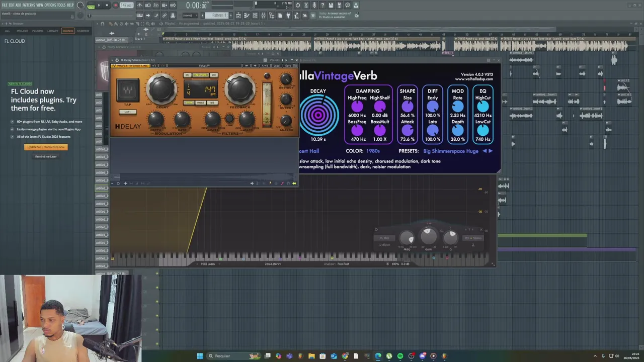Select MS sync mode in H-Delay
Screen dimensions: 644x362
point(212,103)
